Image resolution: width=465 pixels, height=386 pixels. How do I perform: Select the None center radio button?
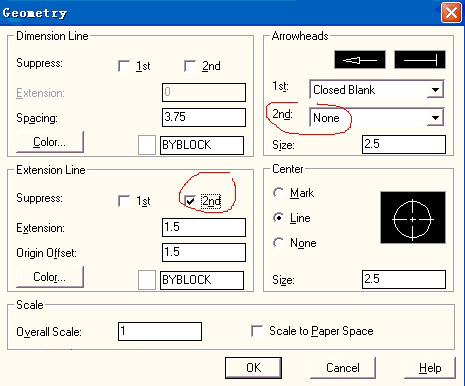coord(278,242)
